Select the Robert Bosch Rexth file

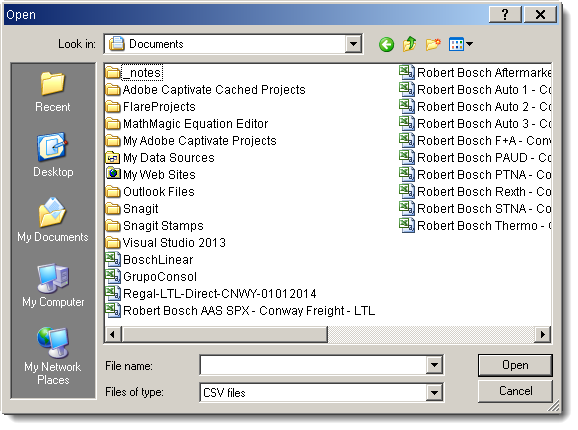475,191
